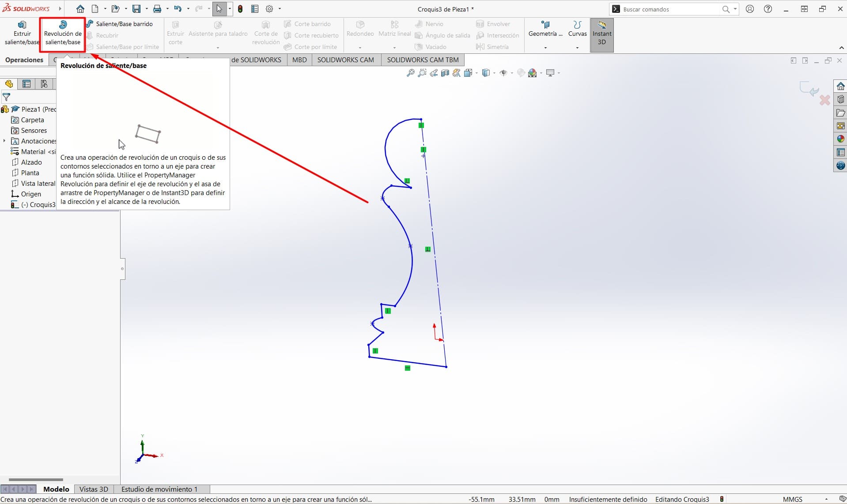Switch to Operaciones tab

pyautogui.click(x=24, y=60)
